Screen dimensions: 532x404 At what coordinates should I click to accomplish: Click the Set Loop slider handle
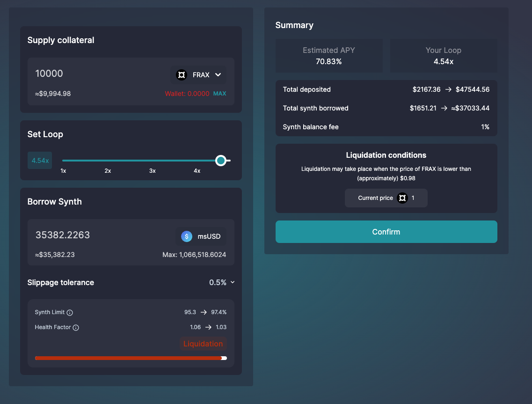pos(221,161)
